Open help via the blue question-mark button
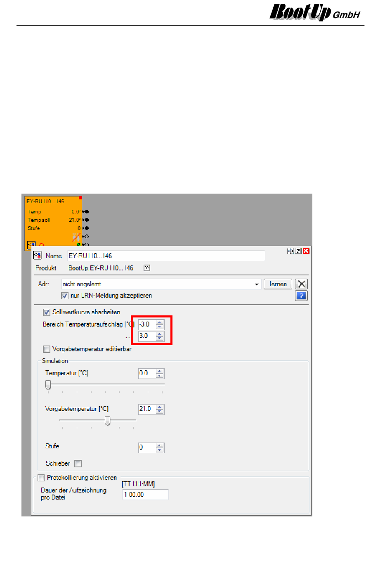392x573 pixels. (x=302, y=296)
